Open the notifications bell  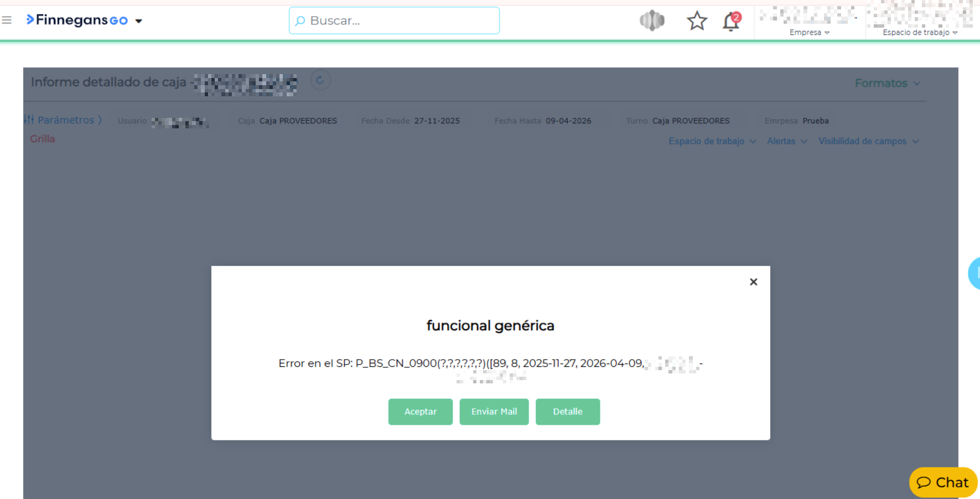pyautogui.click(x=731, y=22)
